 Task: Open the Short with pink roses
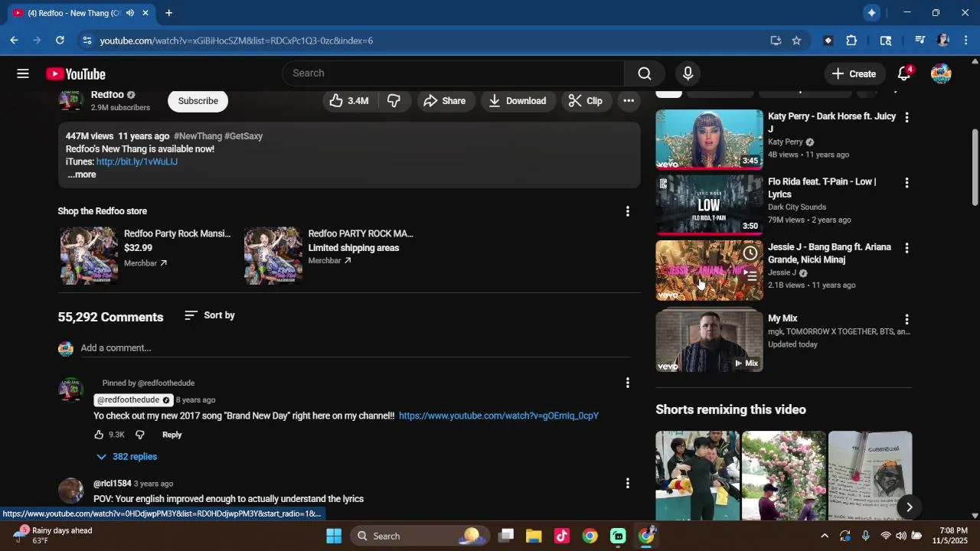pyautogui.click(x=783, y=475)
